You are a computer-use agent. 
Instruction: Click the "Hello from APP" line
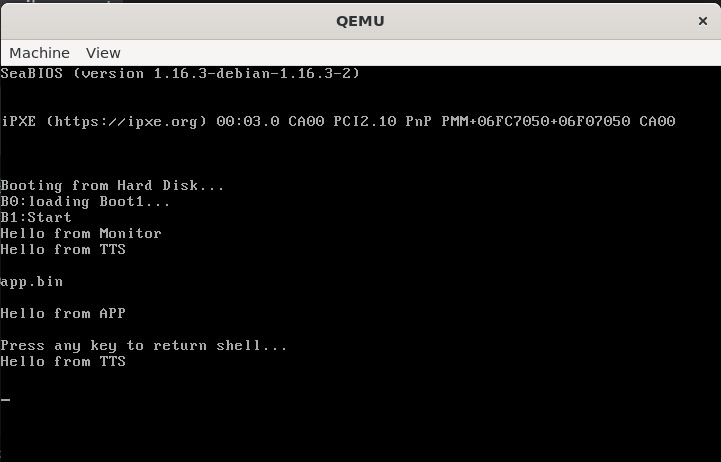point(63,314)
